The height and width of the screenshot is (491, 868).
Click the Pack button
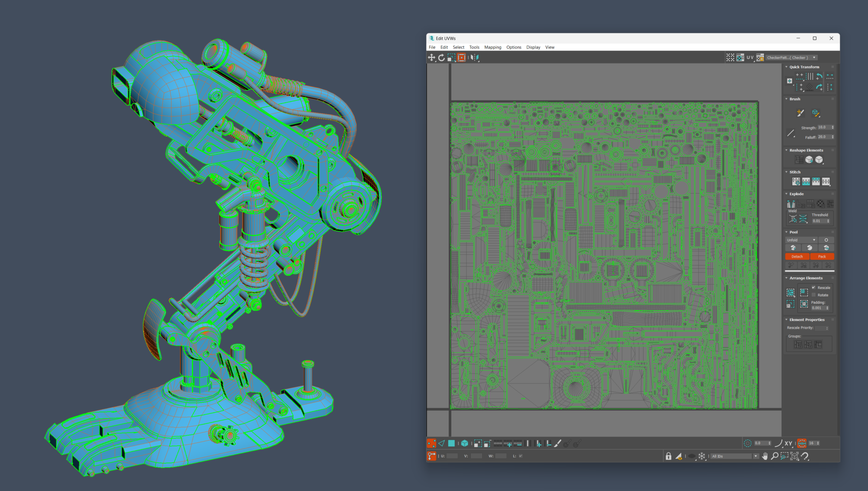click(822, 256)
